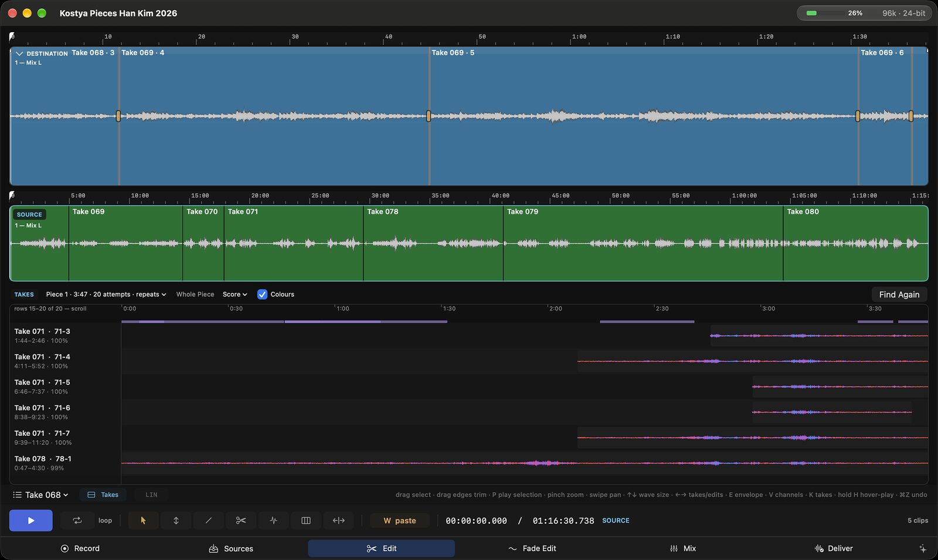Click the edit handle before Take 069 · 6
Screen dimensions: 938x560
(858, 116)
